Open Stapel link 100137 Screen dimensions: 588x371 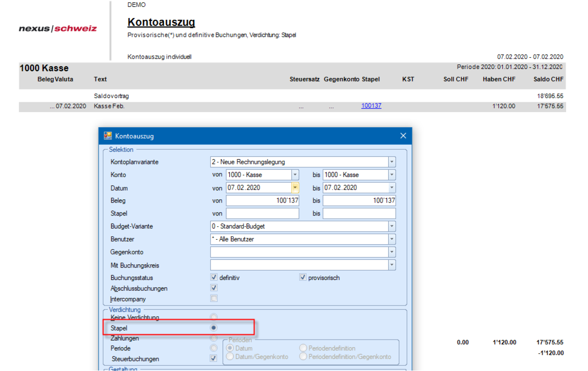[x=371, y=106]
